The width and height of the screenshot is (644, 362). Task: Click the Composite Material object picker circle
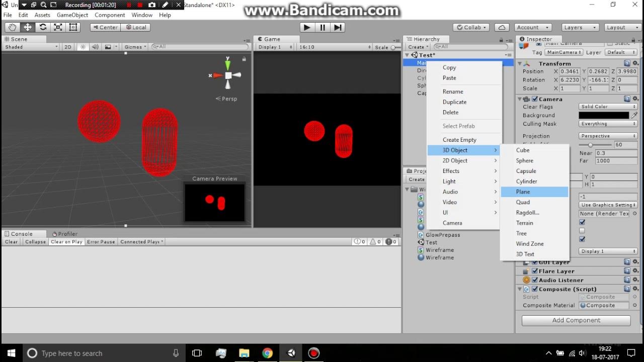[634, 305]
